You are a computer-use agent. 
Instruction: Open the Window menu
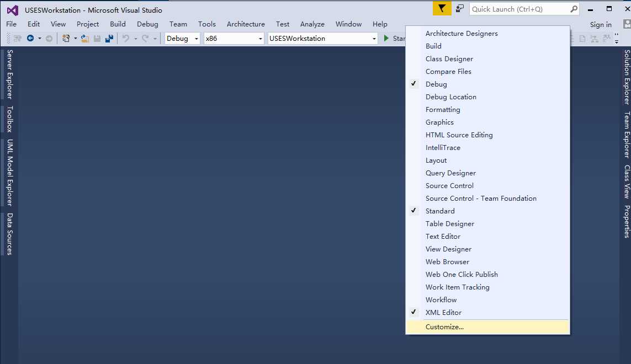coord(348,24)
